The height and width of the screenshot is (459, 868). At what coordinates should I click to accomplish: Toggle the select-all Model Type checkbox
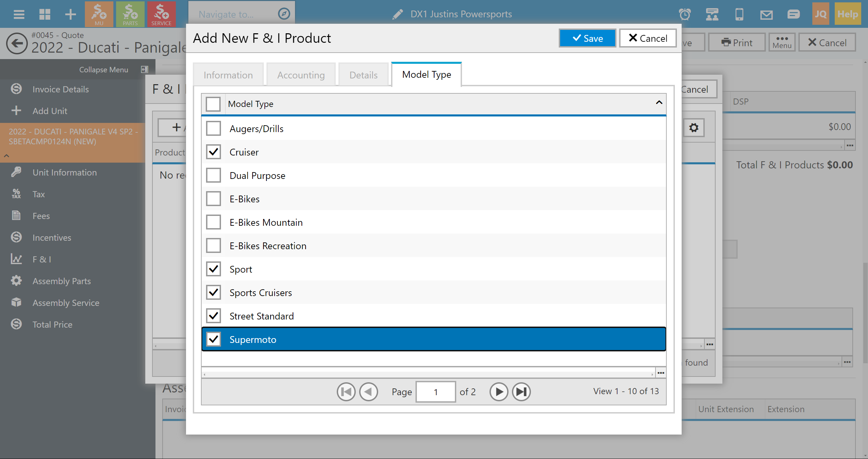[213, 104]
